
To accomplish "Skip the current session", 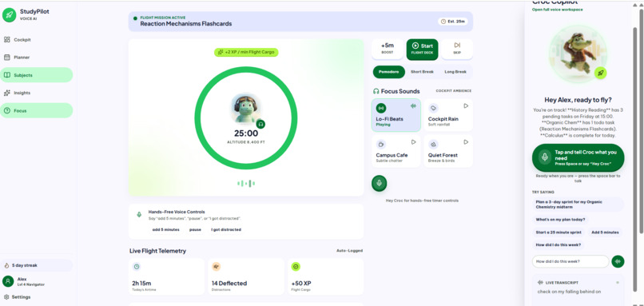I will point(457,50).
